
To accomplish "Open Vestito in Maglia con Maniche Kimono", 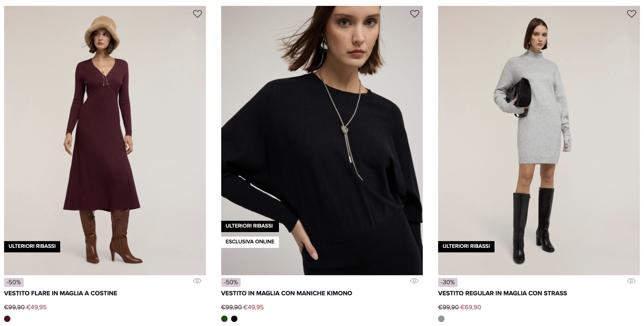I will coord(287,293).
